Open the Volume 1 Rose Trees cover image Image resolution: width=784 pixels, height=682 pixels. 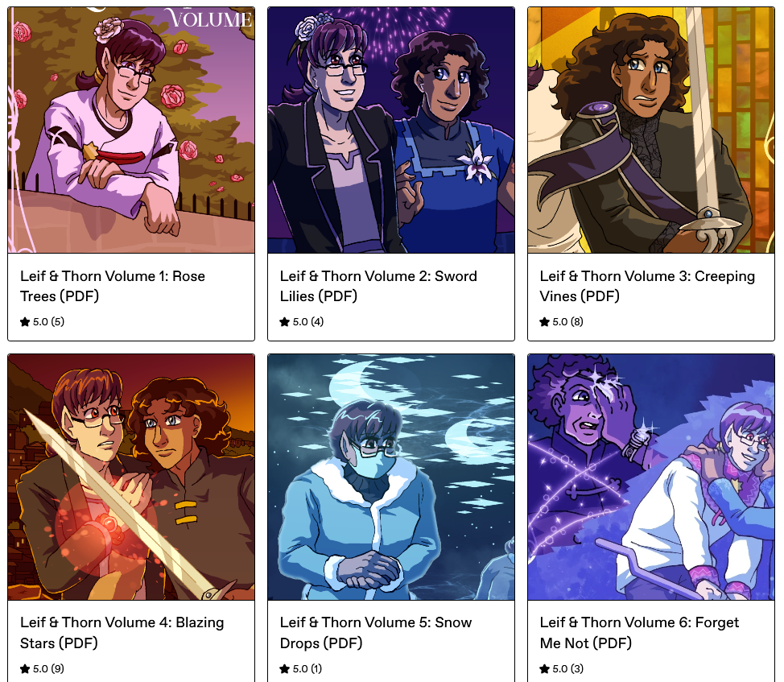tap(131, 130)
